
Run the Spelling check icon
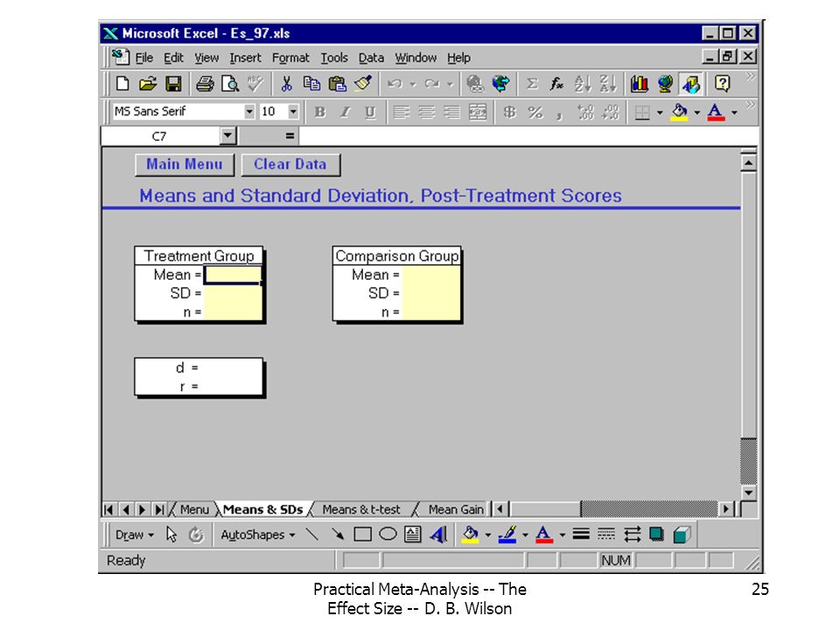(255, 84)
